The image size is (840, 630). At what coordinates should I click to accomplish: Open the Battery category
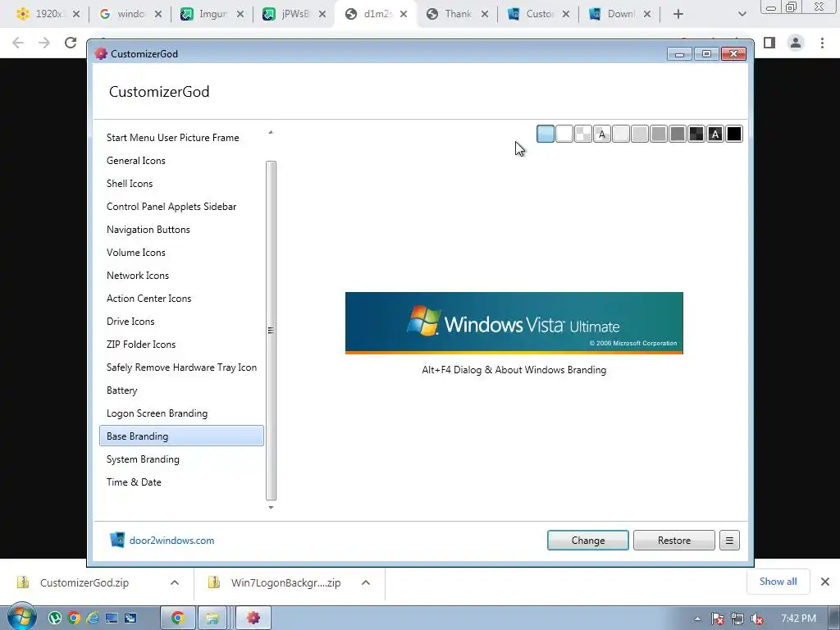tap(181, 391)
